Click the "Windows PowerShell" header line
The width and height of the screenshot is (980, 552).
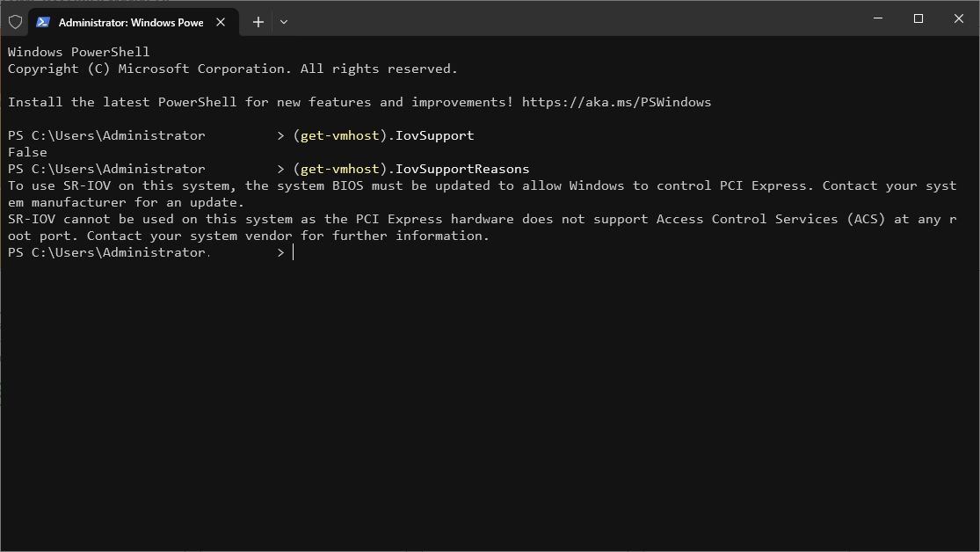click(x=79, y=52)
